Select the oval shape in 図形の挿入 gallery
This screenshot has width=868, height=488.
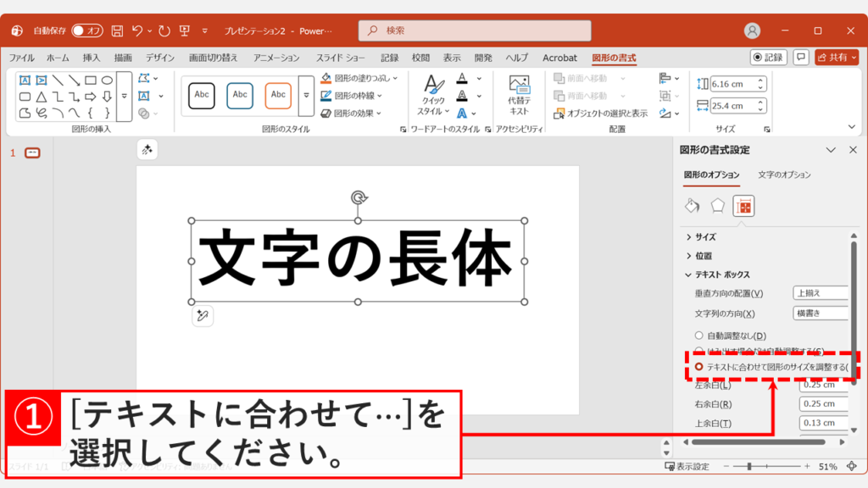107,80
